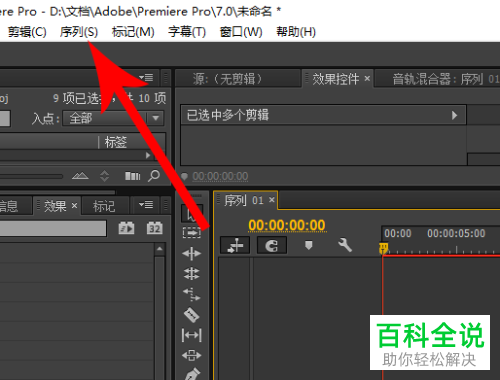The height and width of the screenshot is (380, 500).
Task: Click the 00:00:05:00 mark on time ruler
Action: [x=456, y=233]
